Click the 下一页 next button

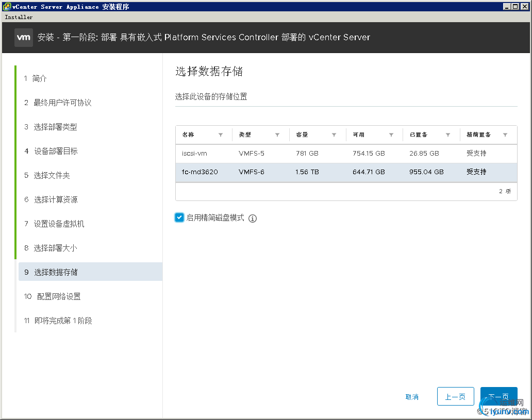(499, 396)
